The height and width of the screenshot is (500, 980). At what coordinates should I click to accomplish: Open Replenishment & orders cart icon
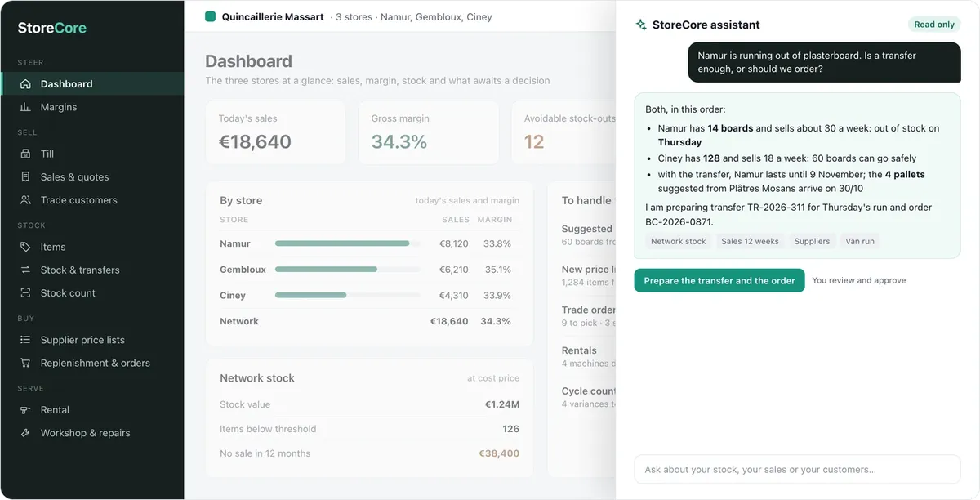click(x=25, y=363)
